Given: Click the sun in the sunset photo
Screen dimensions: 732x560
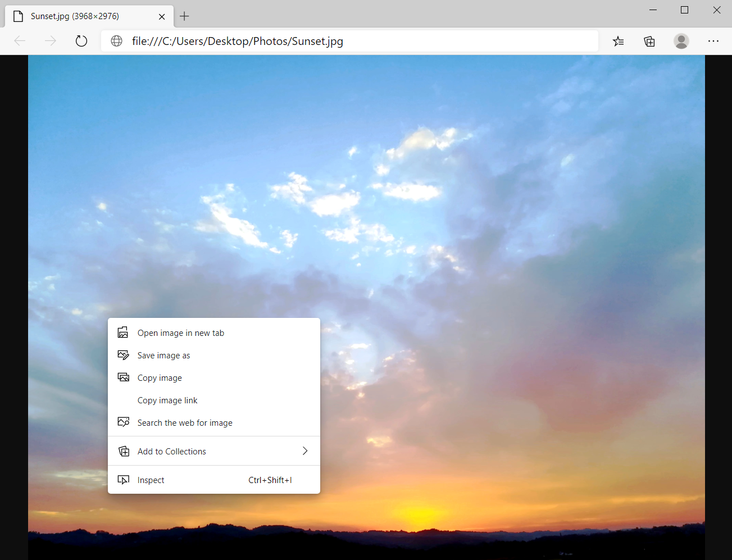Looking at the screenshot, I should (x=419, y=513).
